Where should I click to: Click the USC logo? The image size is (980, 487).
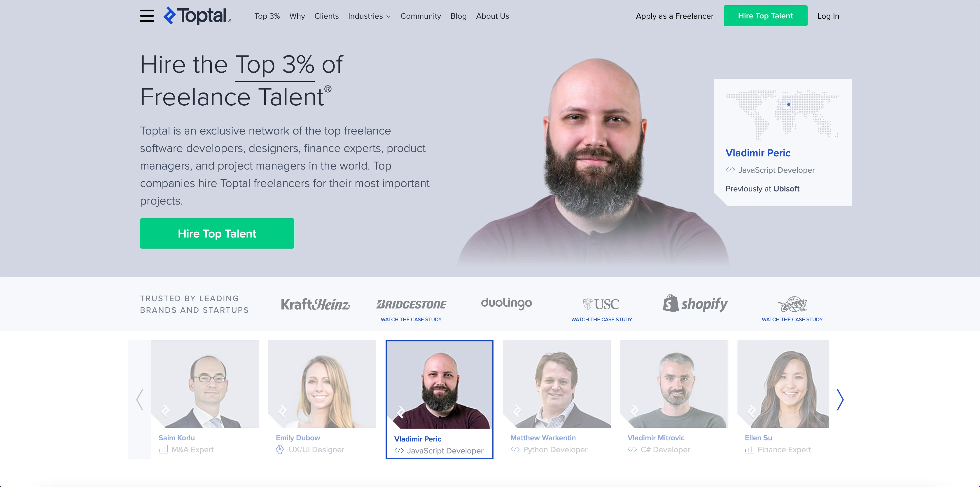601,304
